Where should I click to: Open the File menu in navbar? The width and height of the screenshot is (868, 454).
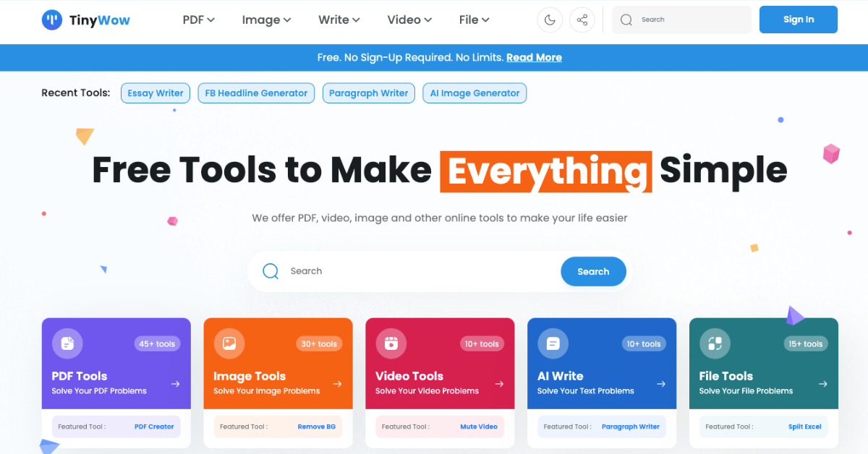click(474, 20)
